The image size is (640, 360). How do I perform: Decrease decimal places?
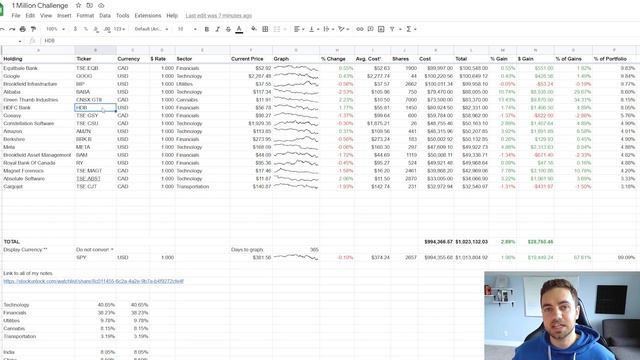tap(96, 29)
